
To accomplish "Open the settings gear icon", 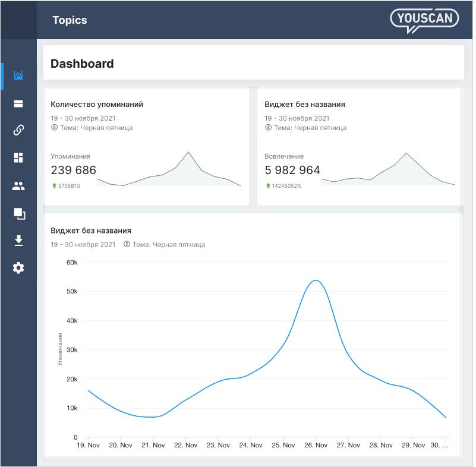I will (x=18, y=268).
